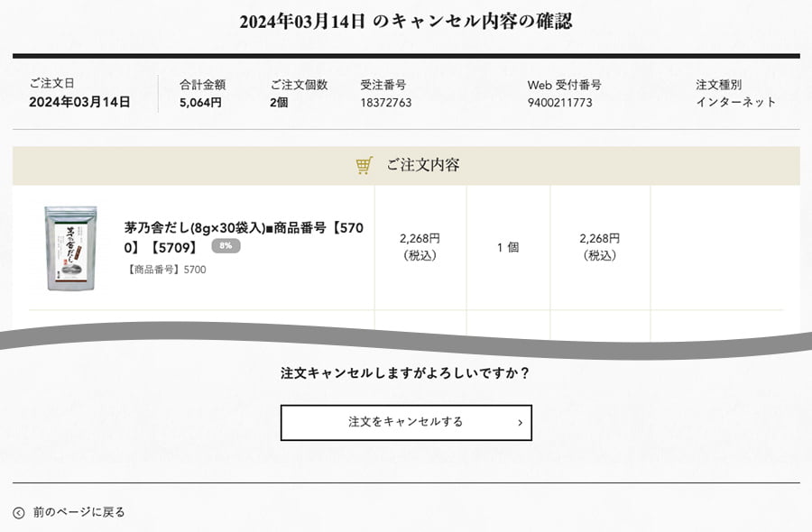812x532 pixels.
Task: Click the order quantity 2個 value
Action: coord(280,103)
